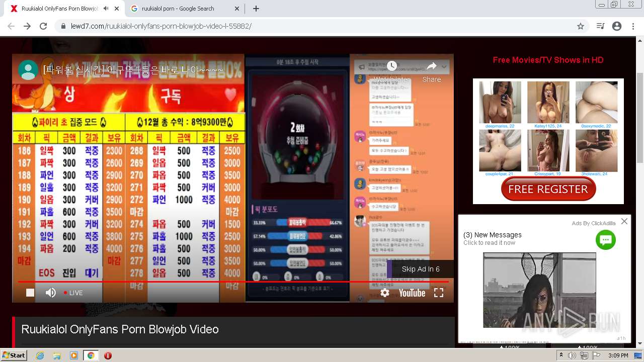
Task: Open the video title link
Action: [x=133, y=70]
